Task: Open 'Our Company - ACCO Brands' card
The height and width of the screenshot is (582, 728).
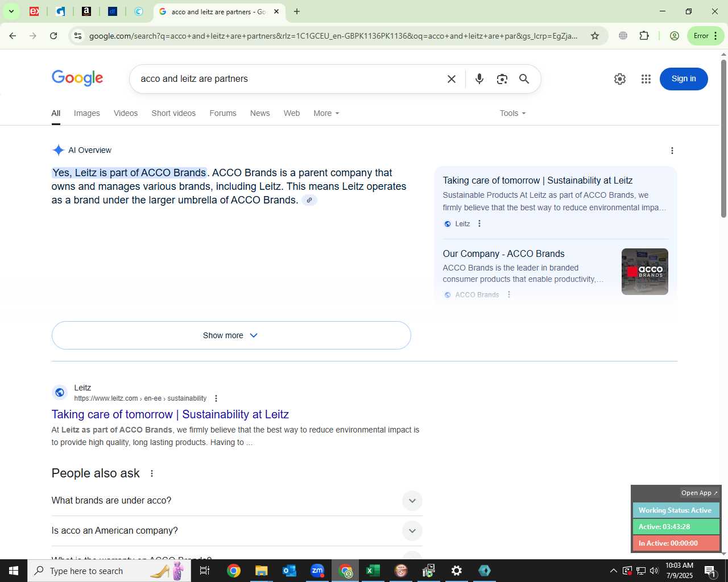Action: [503, 253]
